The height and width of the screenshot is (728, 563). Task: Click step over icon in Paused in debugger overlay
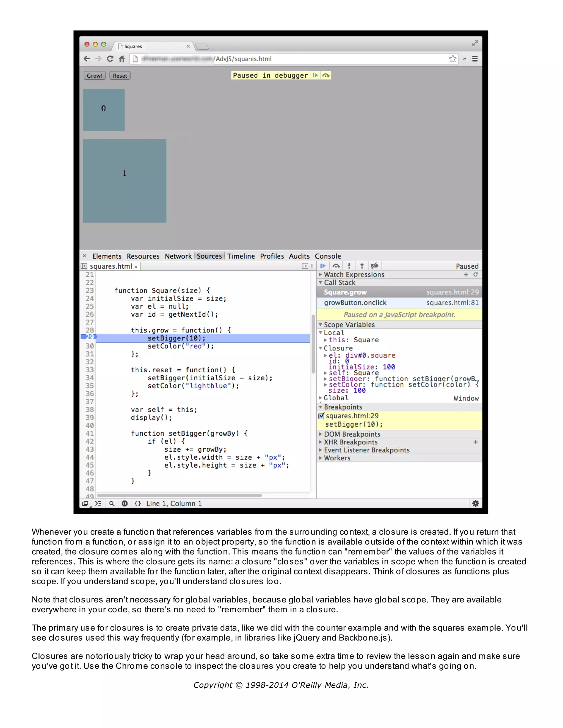tap(326, 75)
